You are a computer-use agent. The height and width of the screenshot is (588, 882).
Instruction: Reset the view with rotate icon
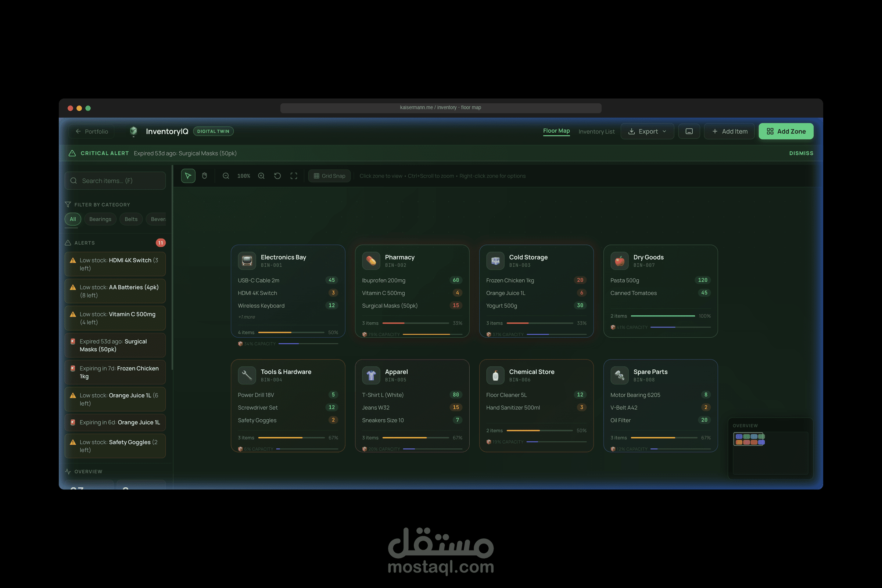[x=277, y=176]
